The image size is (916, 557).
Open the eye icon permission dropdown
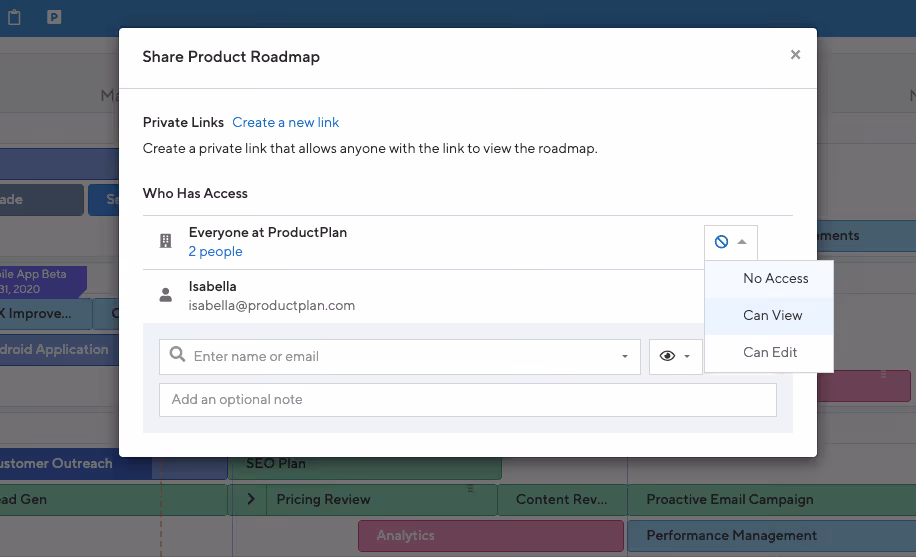[x=675, y=357]
